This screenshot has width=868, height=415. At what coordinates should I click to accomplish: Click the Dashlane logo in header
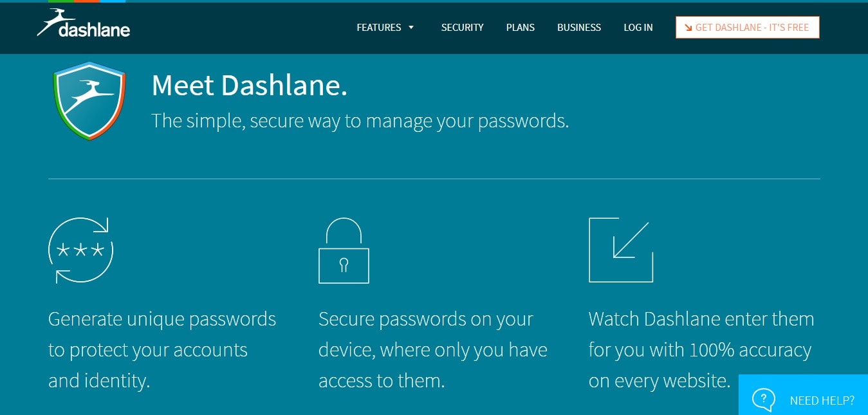(x=84, y=23)
